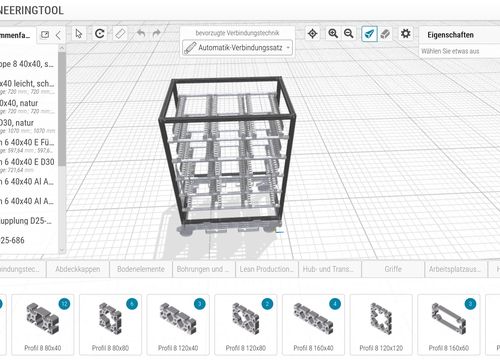
Task: Zoom in on the 3D view
Action: pyautogui.click(x=333, y=34)
